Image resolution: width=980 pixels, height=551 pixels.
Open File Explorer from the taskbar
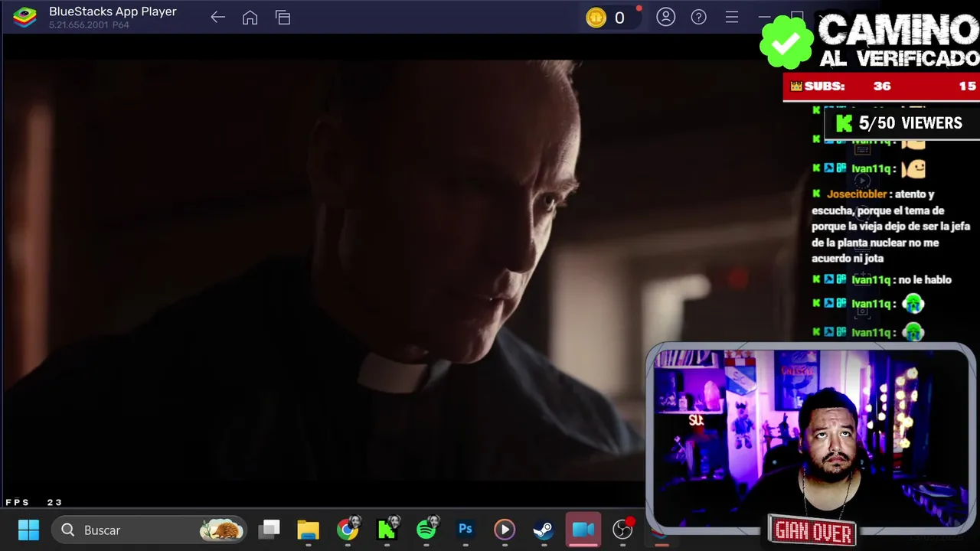point(308,530)
